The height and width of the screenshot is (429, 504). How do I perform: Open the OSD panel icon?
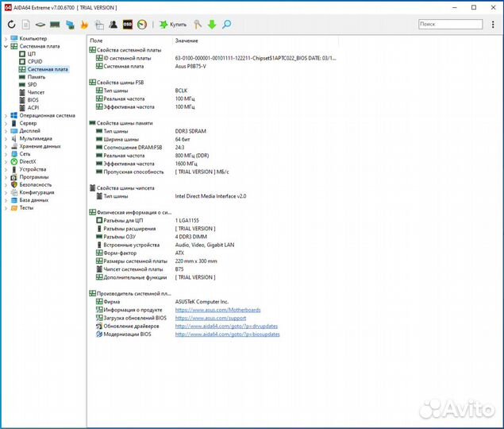click(127, 25)
